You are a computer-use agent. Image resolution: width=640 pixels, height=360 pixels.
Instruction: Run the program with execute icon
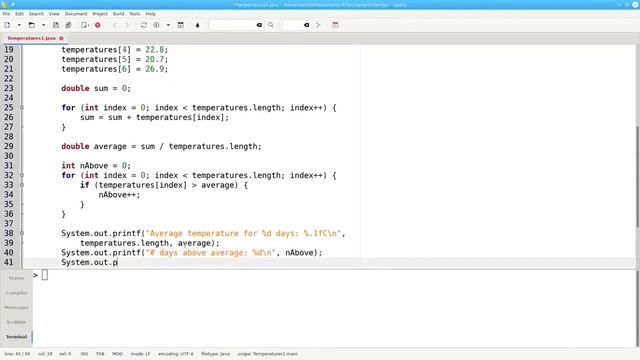[181, 25]
